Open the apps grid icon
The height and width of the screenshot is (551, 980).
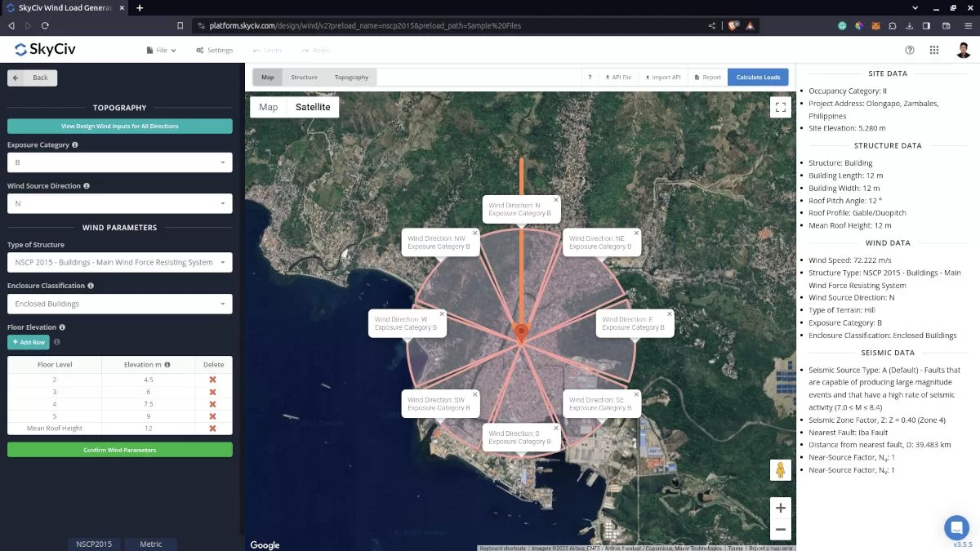934,50
